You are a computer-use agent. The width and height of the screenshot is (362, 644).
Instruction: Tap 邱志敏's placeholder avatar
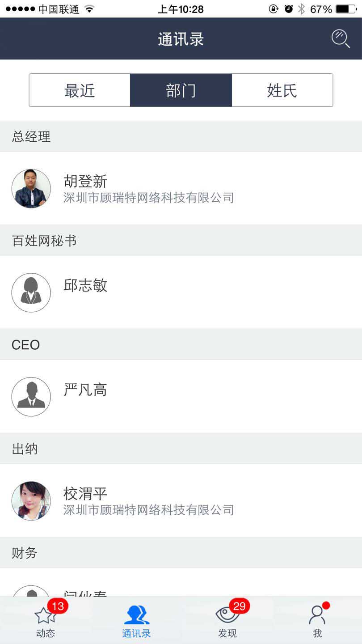31,292
